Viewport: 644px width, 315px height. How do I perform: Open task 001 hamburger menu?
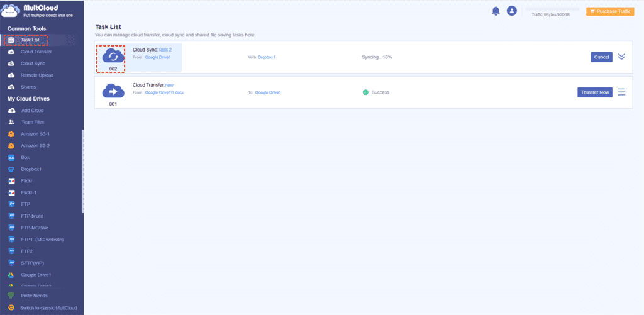click(621, 92)
